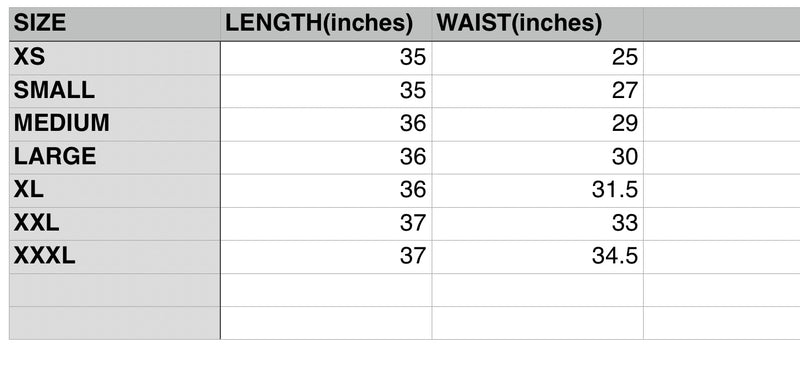800x367 pixels.
Task: Click the XXL row label cell
Action: (115, 224)
